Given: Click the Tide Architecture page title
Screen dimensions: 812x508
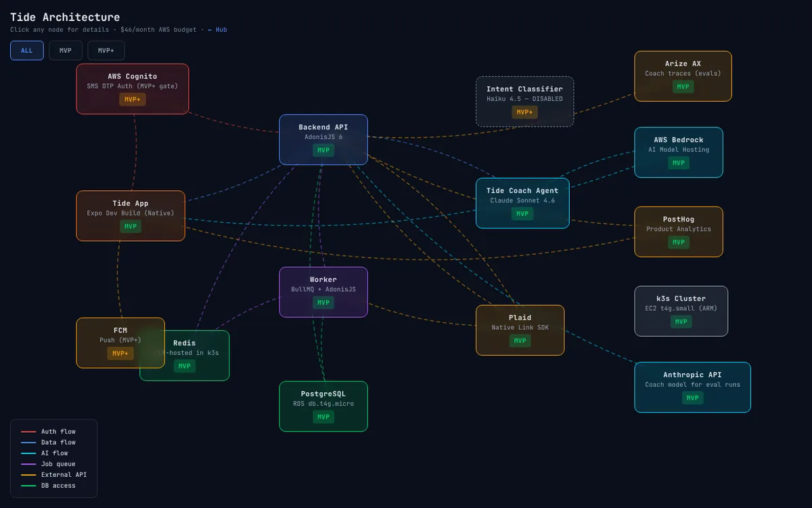Looking at the screenshot, I should pyautogui.click(x=65, y=17).
